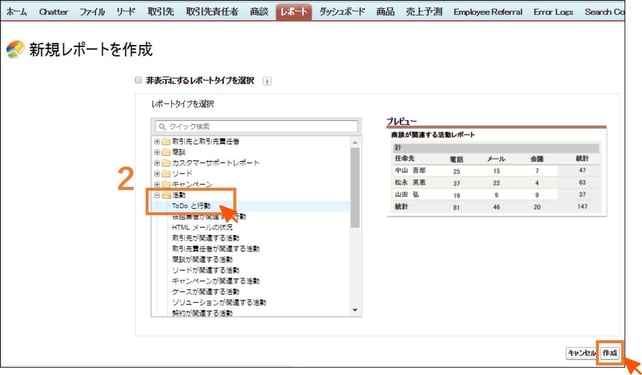This screenshot has height=375, width=642.
Task: Select the リードが関連する活動 report type
Action: click(206, 270)
